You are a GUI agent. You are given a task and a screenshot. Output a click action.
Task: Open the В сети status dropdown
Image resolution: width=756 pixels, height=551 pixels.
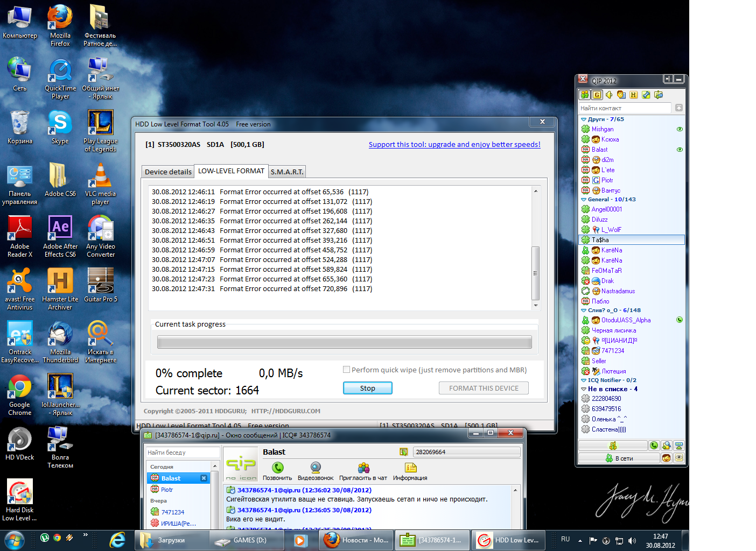tap(619, 458)
